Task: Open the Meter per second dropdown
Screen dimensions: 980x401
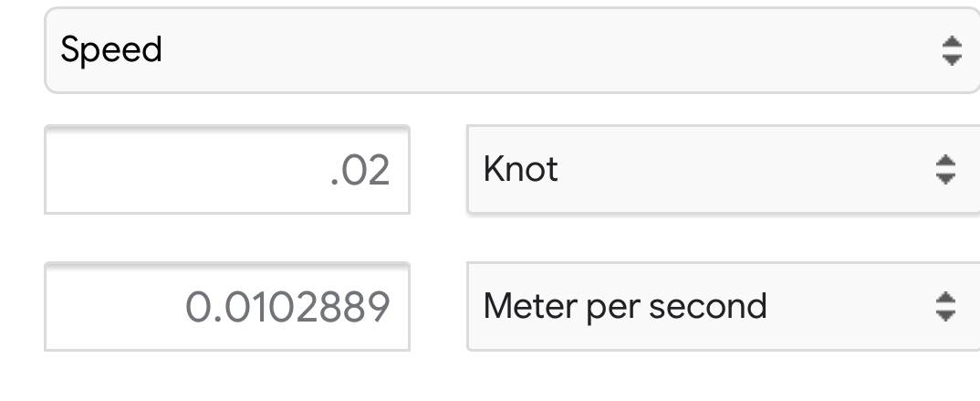Action: pos(723,307)
